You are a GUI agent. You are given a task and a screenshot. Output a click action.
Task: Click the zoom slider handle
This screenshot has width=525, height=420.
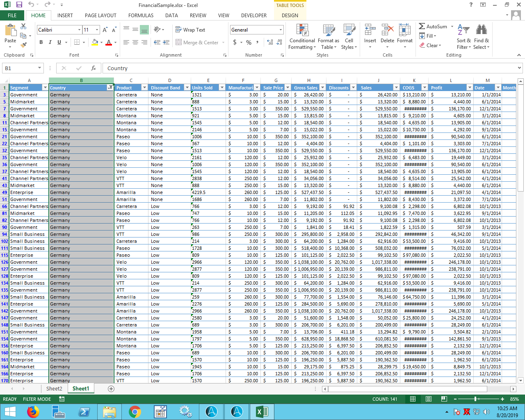point(475,399)
